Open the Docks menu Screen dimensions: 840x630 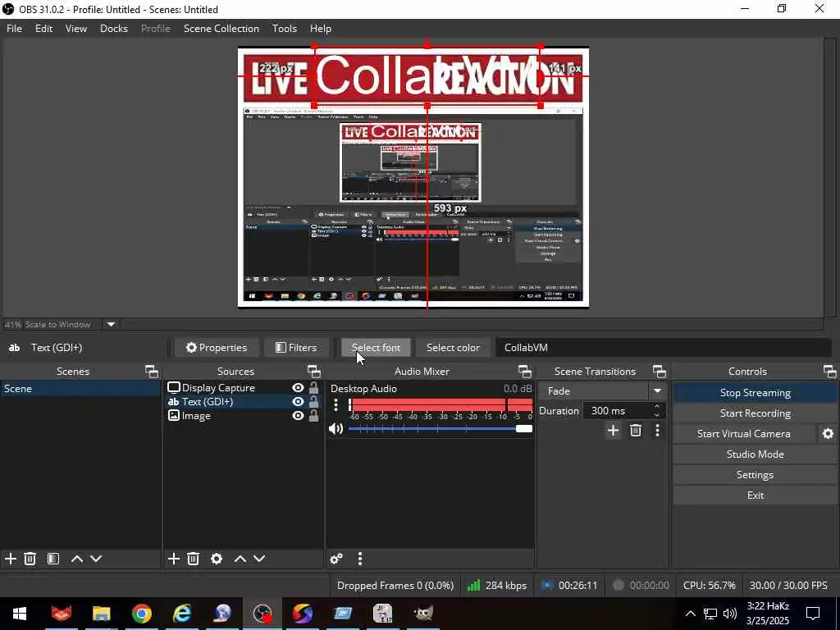[x=113, y=29]
